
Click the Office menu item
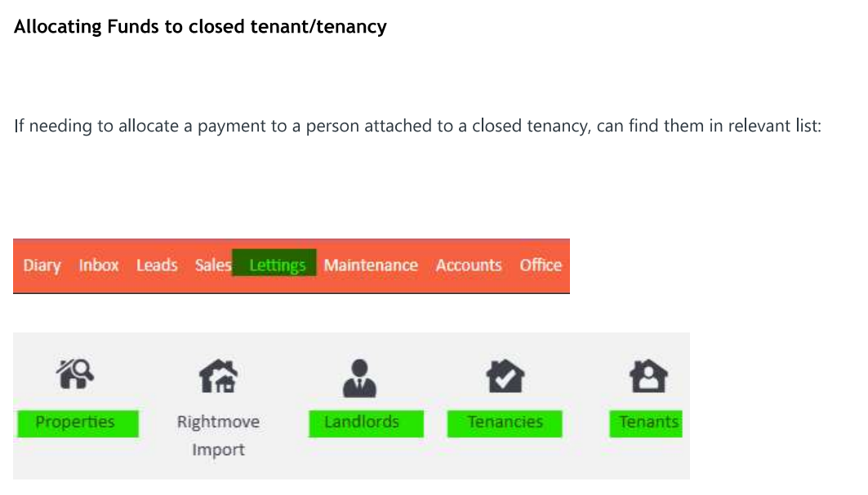tap(541, 265)
